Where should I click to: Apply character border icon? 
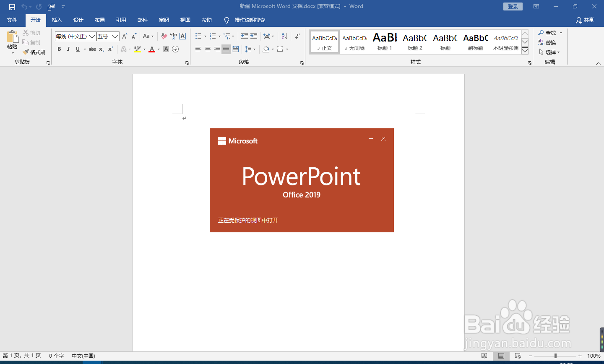coord(182,36)
